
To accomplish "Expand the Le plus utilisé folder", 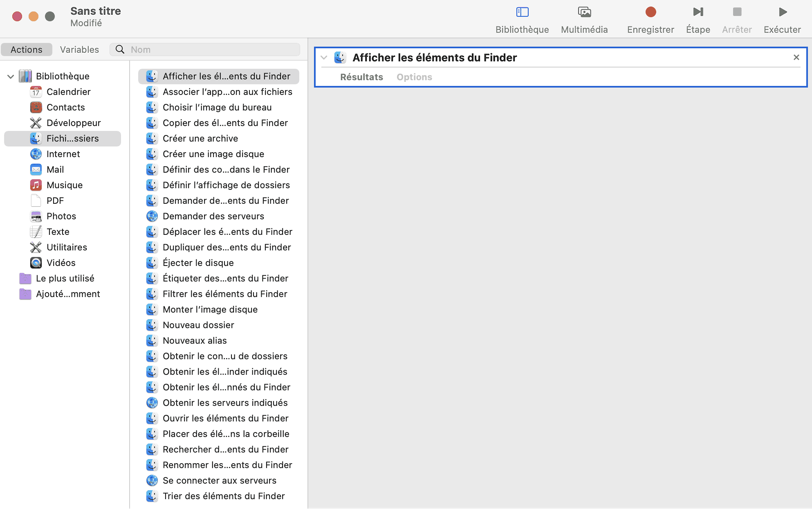I will (x=11, y=278).
